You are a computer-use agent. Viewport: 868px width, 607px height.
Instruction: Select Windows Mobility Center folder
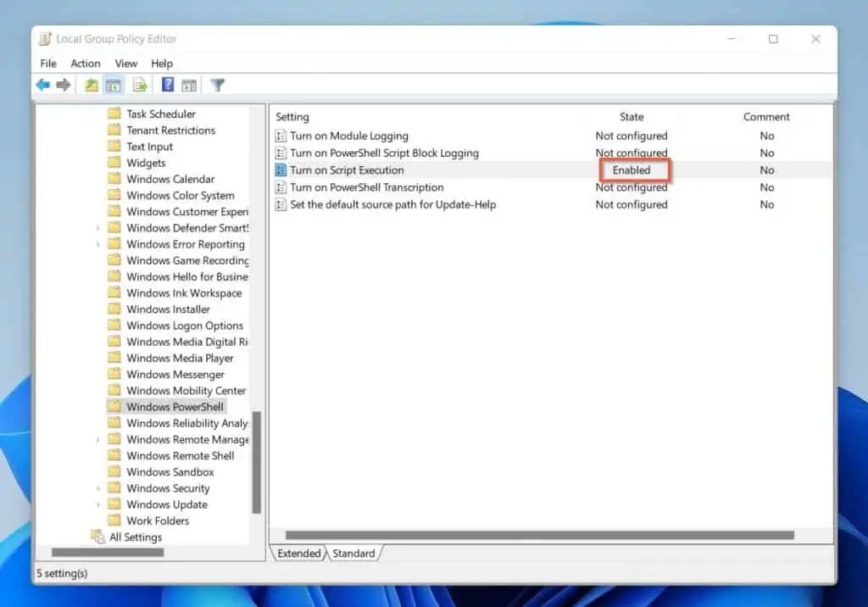186,391
